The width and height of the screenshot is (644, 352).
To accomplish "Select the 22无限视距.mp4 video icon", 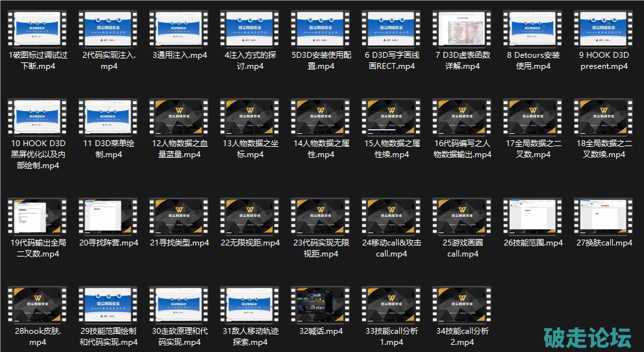I will pos(250,216).
